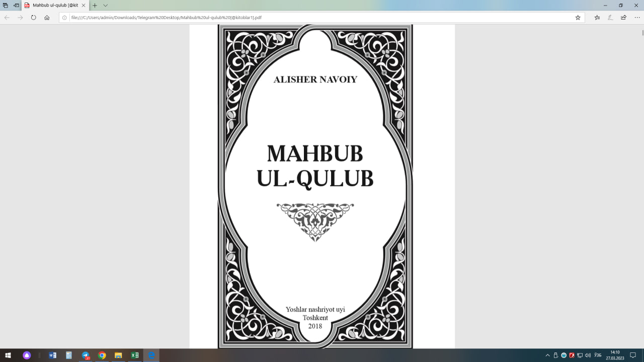Click the Refresh page icon
The image size is (644, 362).
pyautogui.click(x=33, y=18)
